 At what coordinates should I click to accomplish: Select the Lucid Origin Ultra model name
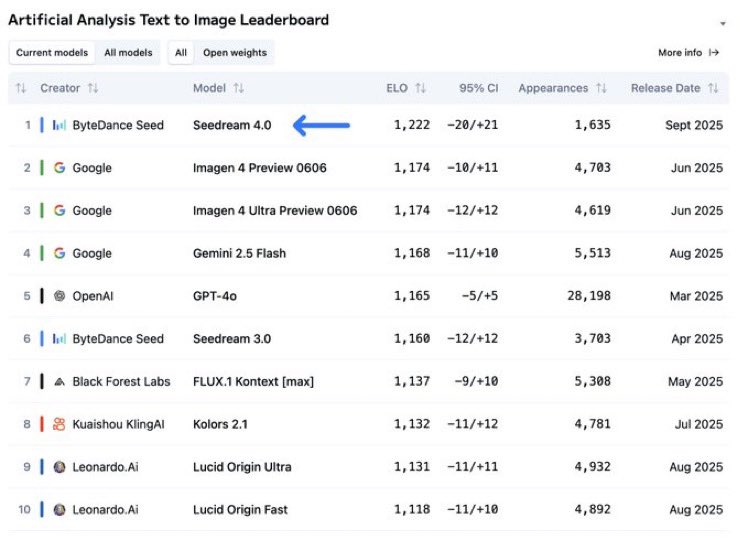tap(242, 467)
